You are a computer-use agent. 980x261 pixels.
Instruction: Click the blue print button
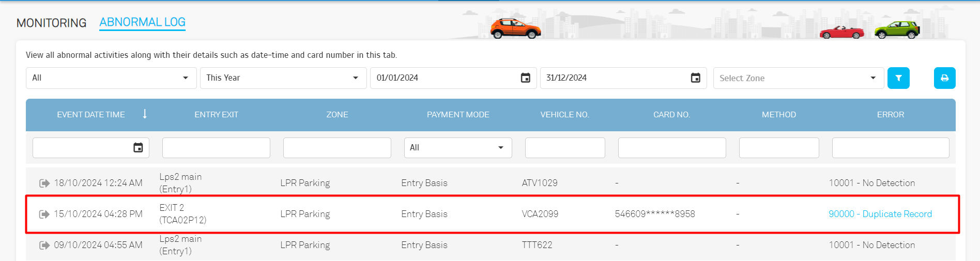(x=944, y=78)
